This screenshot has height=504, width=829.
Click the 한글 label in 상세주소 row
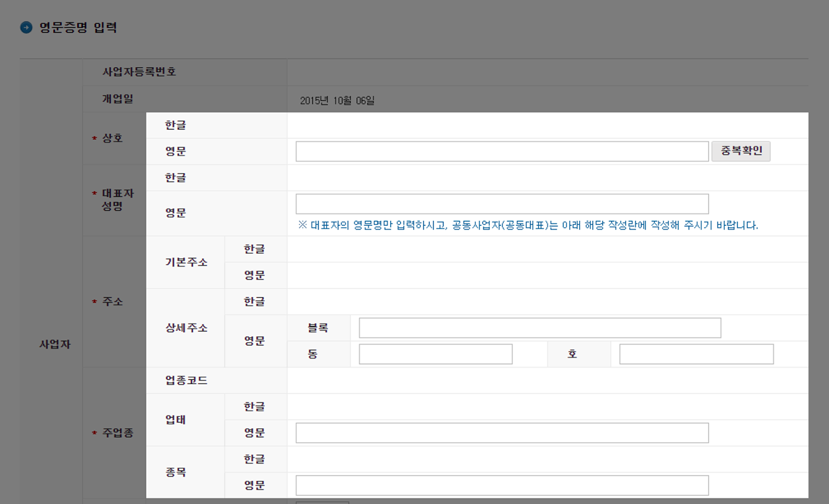pos(254,301)
